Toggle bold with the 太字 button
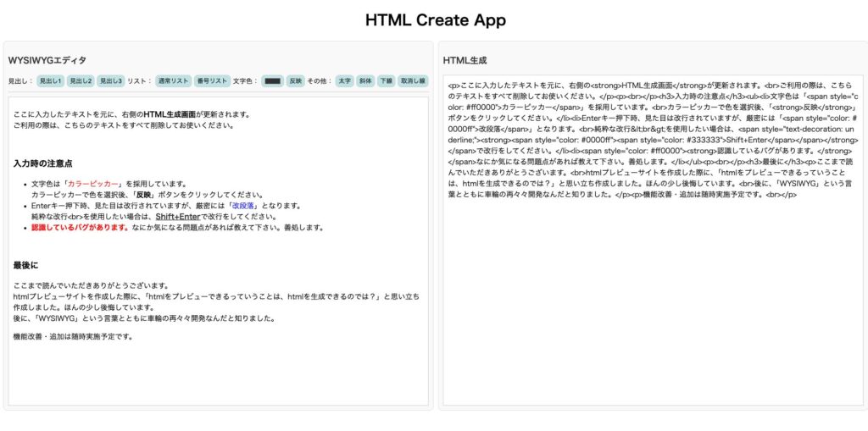 (345, 80)
